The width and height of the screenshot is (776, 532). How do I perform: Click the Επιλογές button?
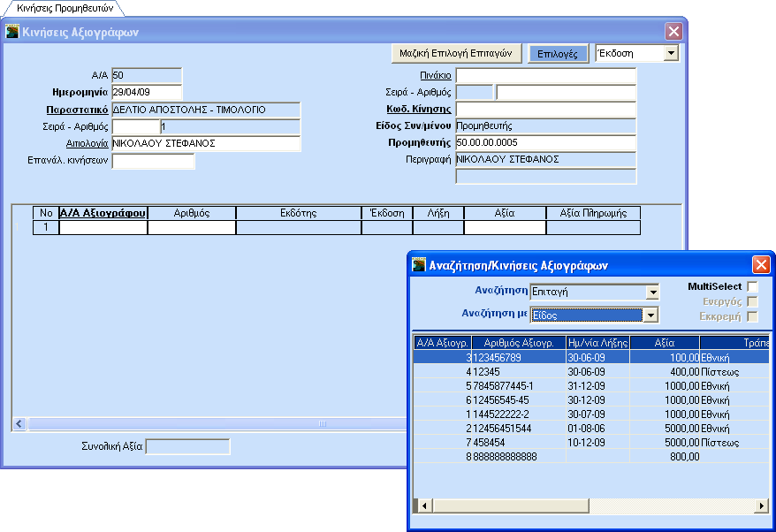pos(558,53)
